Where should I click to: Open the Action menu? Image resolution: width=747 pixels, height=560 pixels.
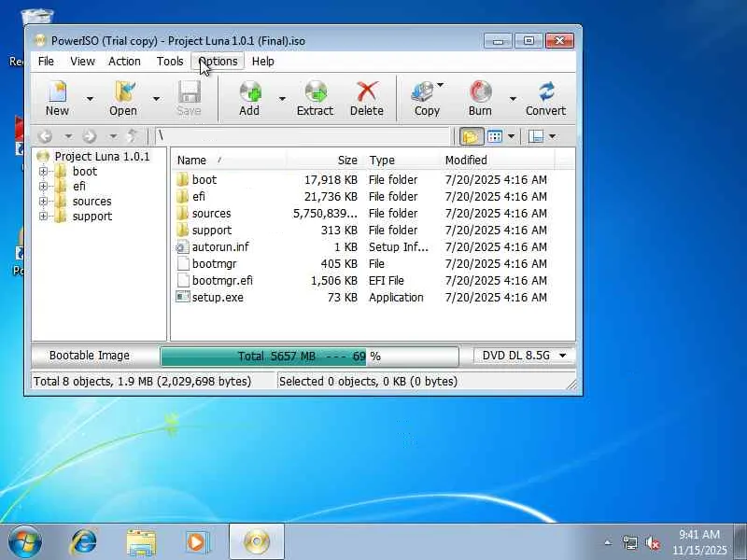tap(124, 62)
